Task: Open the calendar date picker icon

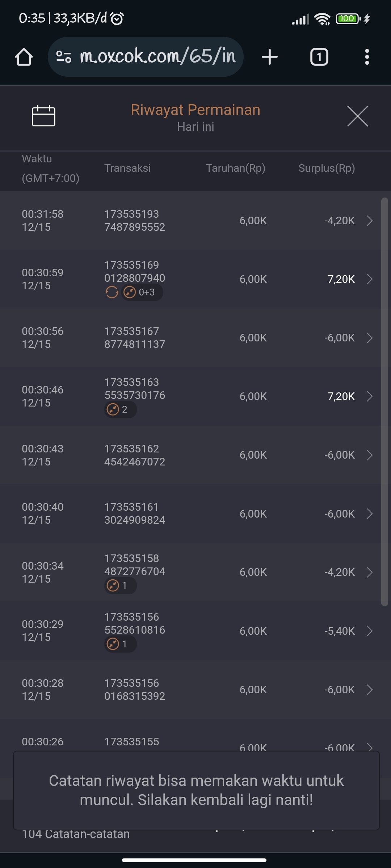Action: pos(43,116)
